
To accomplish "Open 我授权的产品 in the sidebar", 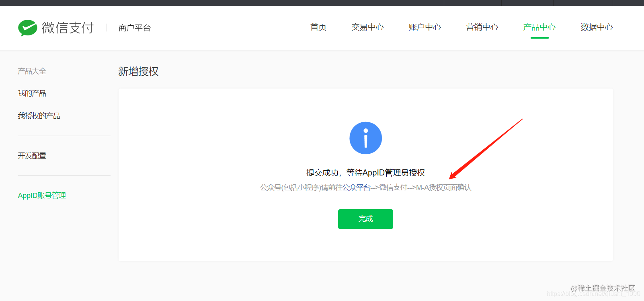I will (39, 116).
